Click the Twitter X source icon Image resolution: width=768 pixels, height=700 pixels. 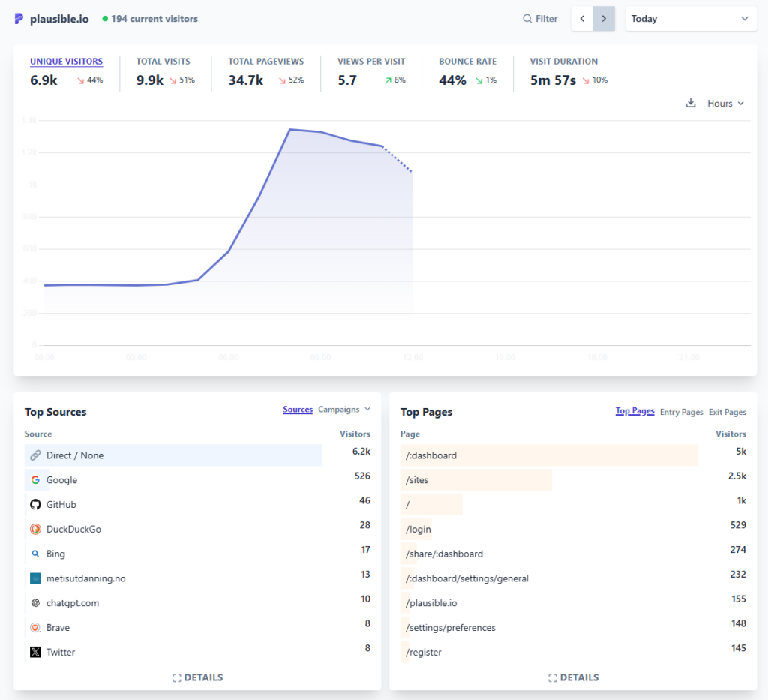[35, 653]
